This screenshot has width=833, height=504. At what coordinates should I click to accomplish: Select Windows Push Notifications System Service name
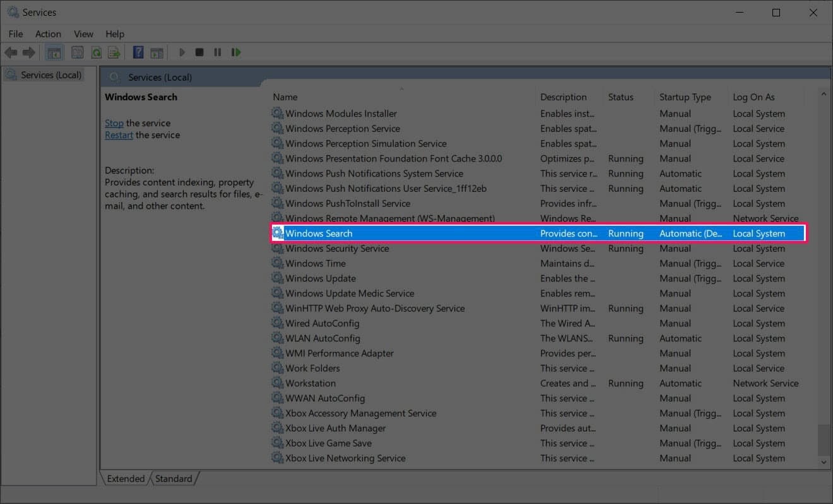tap(374, 173)
